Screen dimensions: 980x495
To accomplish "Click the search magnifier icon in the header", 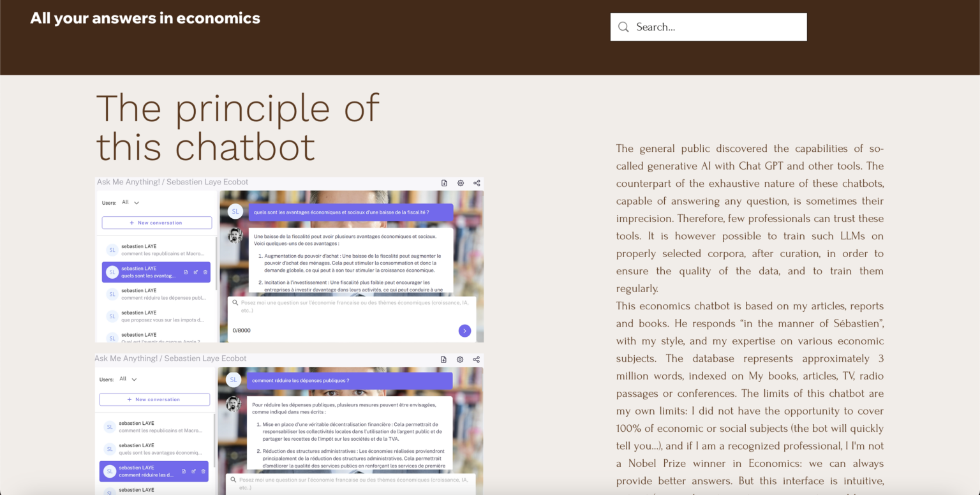I will [623, 27].
